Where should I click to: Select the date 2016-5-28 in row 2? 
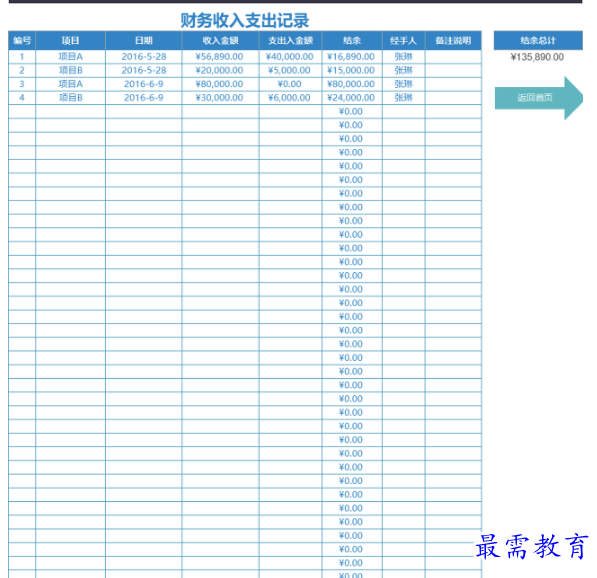click(x=144, y=70)
